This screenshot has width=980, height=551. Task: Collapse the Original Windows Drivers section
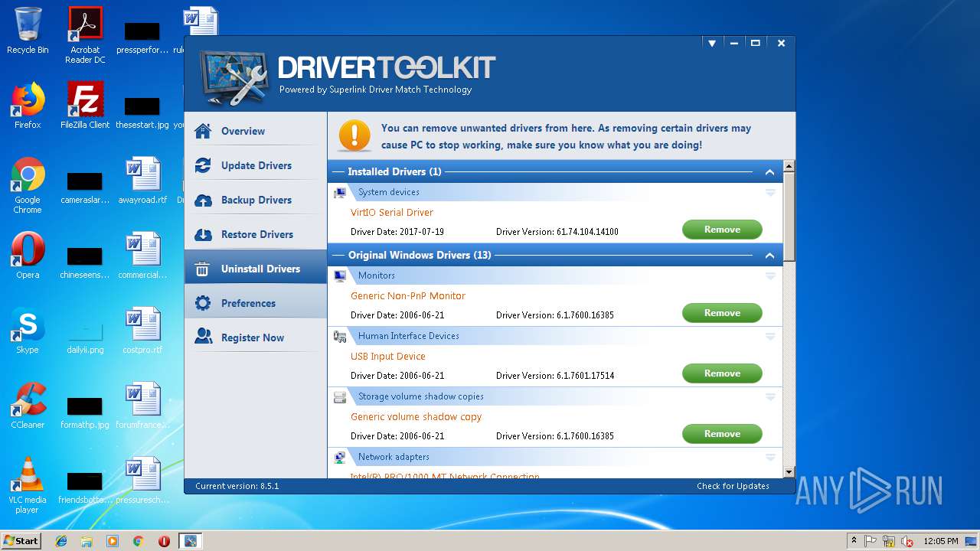[x=769, y=256]
